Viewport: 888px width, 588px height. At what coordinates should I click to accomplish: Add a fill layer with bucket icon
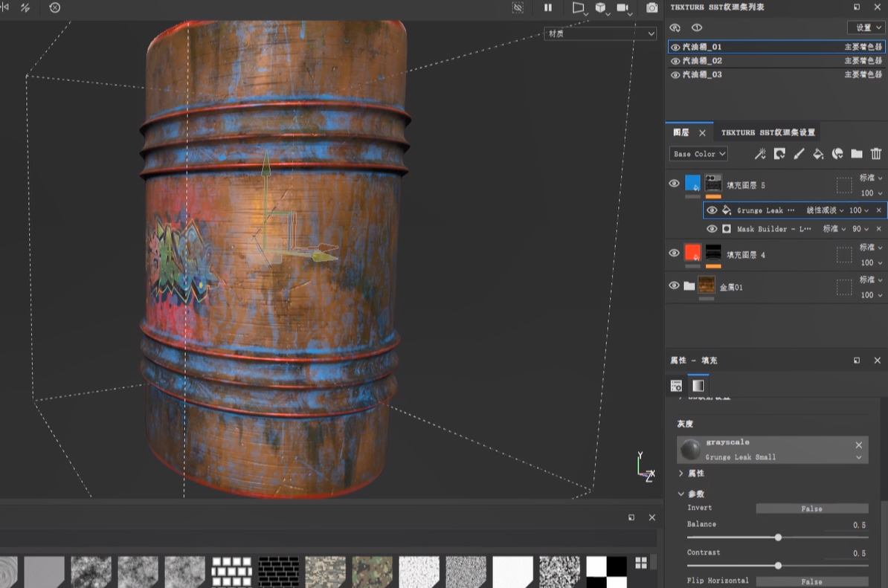point(818,154)
